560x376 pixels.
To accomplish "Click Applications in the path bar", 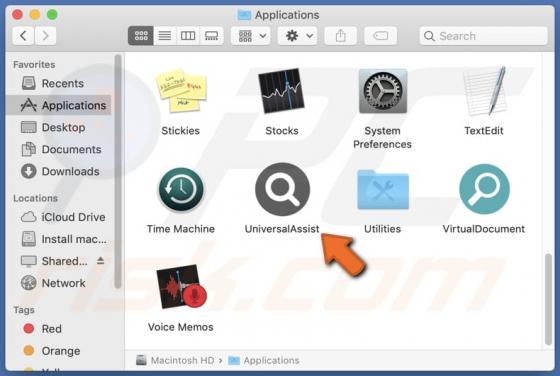I will coord(264,360).
